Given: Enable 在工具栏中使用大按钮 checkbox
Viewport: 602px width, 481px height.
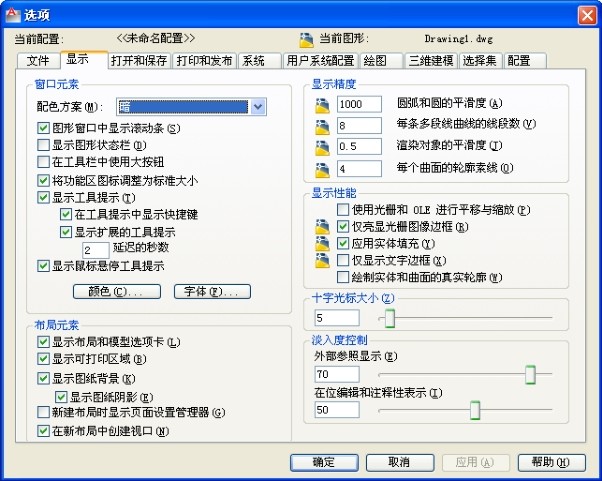Looking at the screenshot, I should tap(43, 162).
